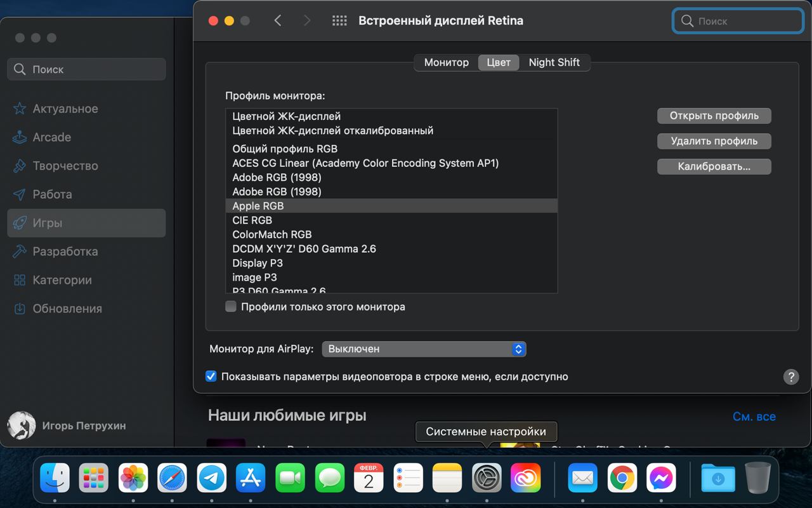
Task: Open Arcade section in App Store sidebar
Action: tap(86, 137)
